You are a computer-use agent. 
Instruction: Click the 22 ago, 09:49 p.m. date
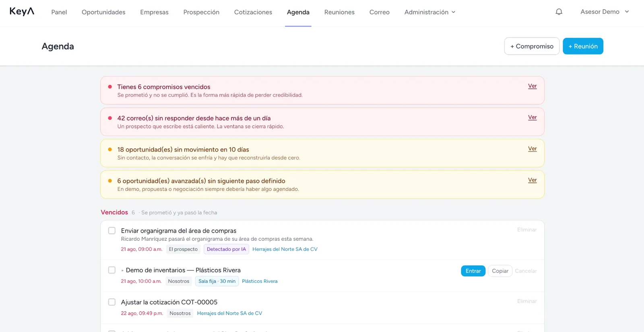pos(142,313)
